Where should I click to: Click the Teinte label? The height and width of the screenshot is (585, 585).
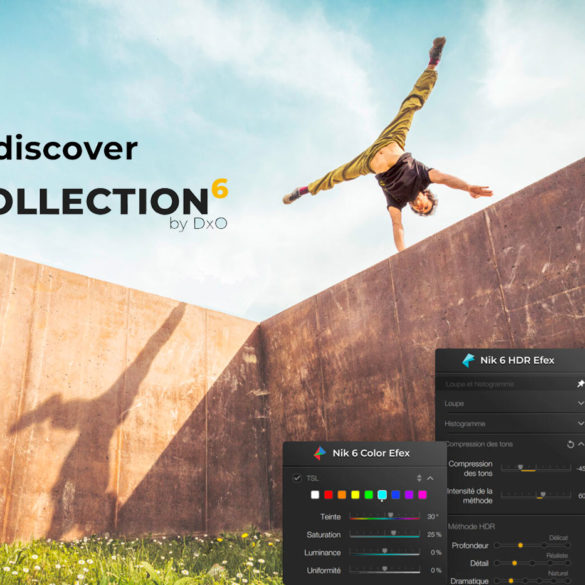(331, 517)
